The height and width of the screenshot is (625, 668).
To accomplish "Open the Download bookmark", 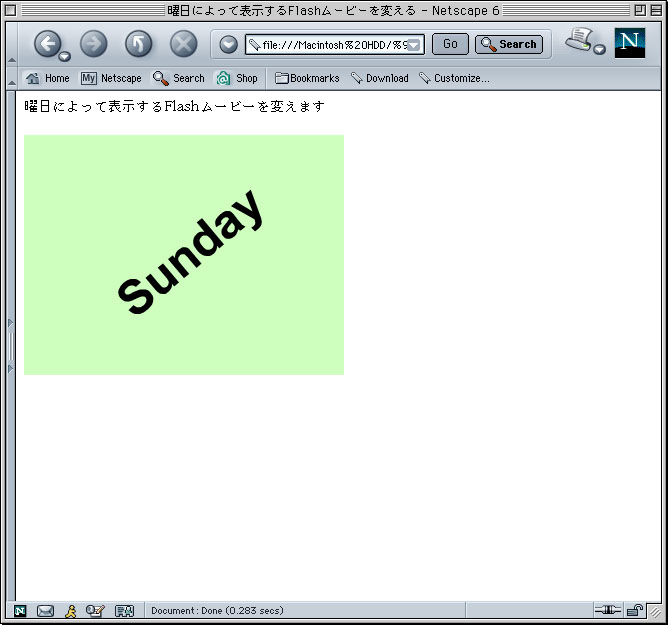I will (x=380, y=78).
